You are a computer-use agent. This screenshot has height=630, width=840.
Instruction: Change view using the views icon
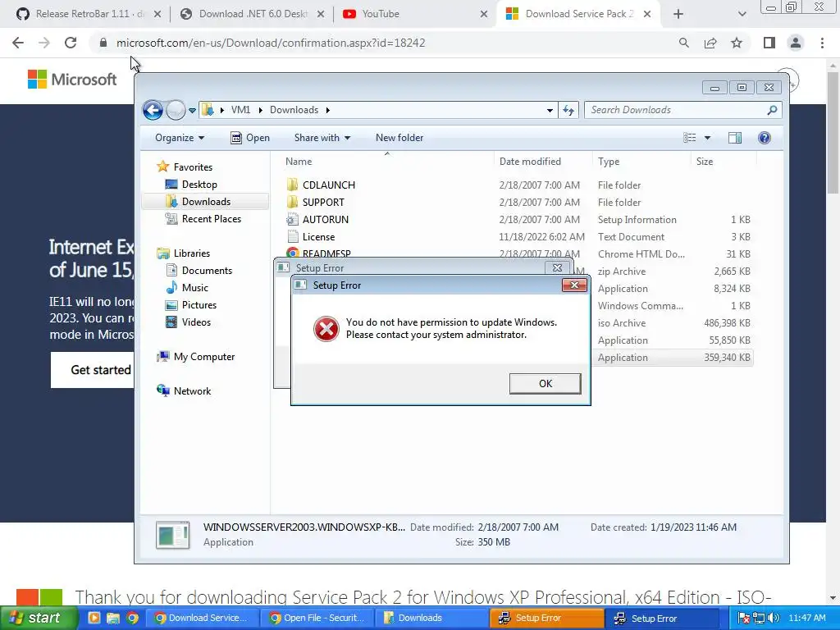click(689, 138)
